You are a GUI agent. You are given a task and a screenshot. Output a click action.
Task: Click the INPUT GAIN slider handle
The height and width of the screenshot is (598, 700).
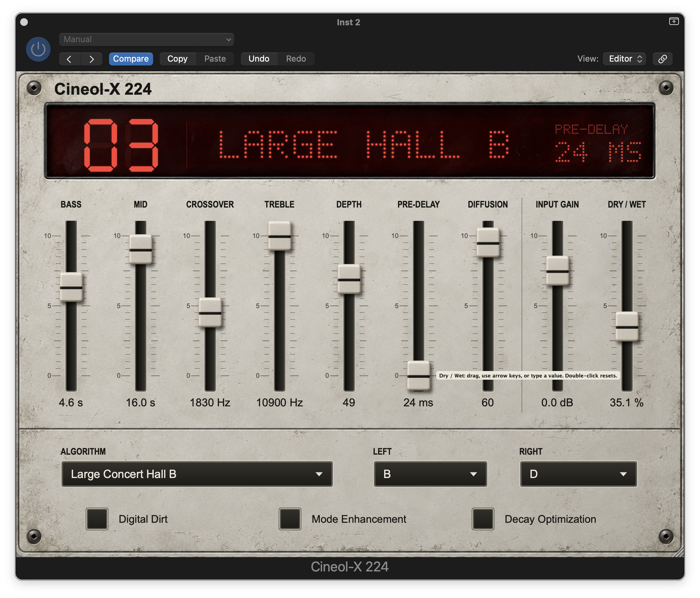(x=557, y=271)
